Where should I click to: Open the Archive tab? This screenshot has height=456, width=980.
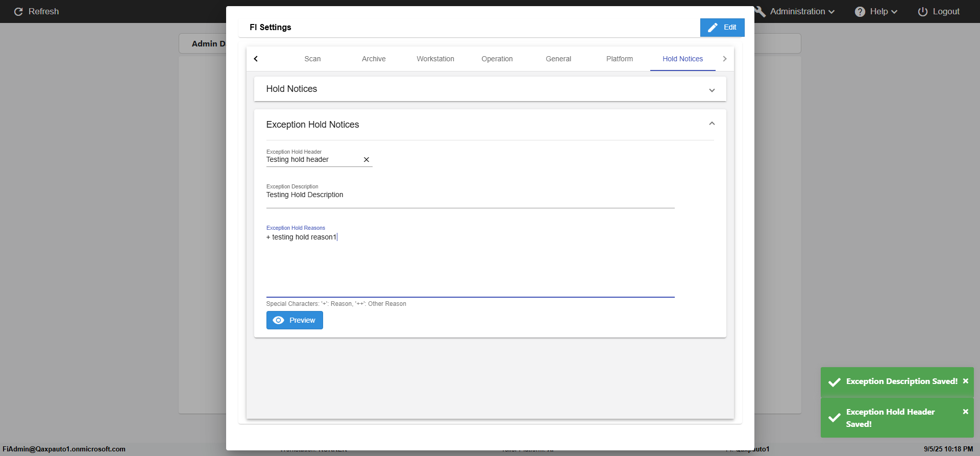pyautogui.click(x=374, y=59)
